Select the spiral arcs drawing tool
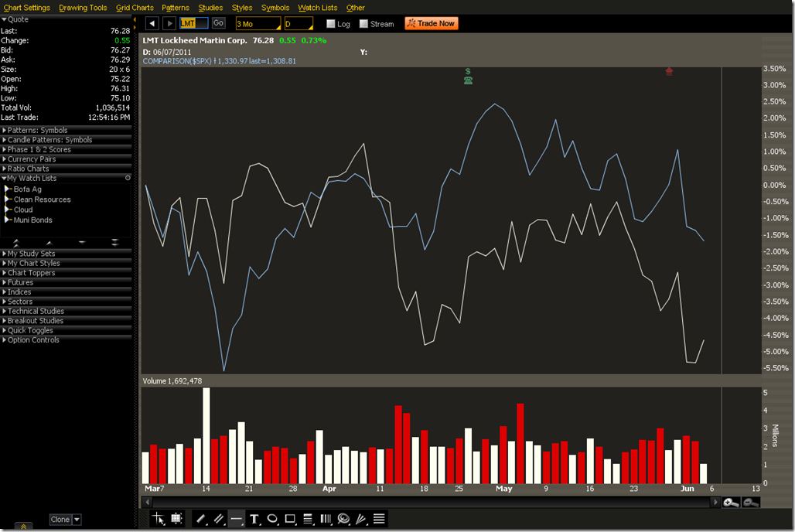The image size is (795, 532). pyautogui.click(x=343, y=518)
